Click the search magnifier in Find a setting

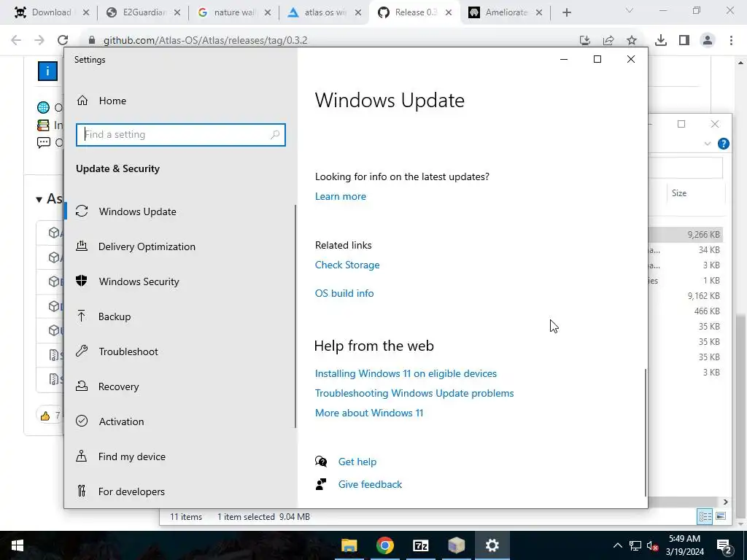(275, 135)
